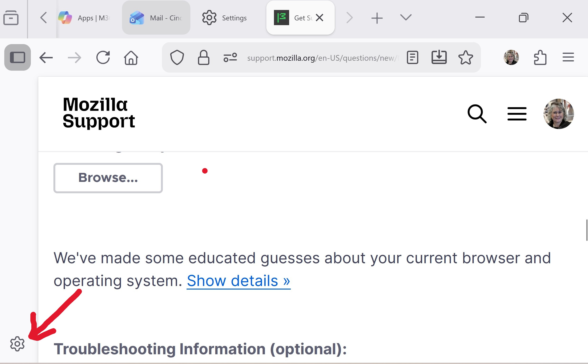This screenshot has height=364, width=588.
Task: Open tracking protection shield
Action: click(177, 58)
